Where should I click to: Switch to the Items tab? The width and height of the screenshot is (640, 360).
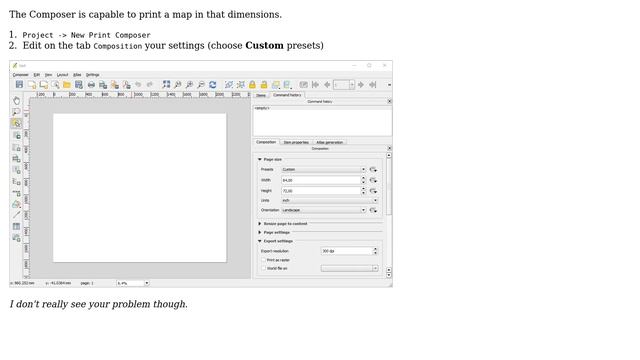tap(261, 95)
